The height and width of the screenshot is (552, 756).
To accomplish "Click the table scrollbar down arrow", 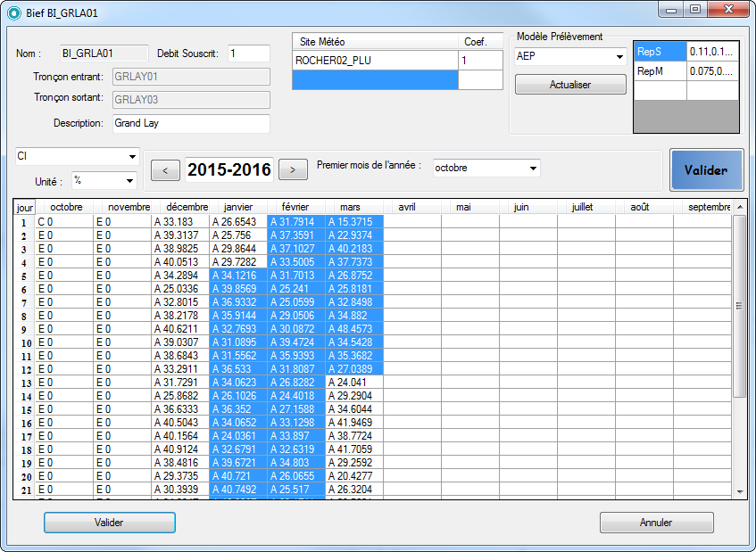I will pyautogui.click(x=740, y=491).
